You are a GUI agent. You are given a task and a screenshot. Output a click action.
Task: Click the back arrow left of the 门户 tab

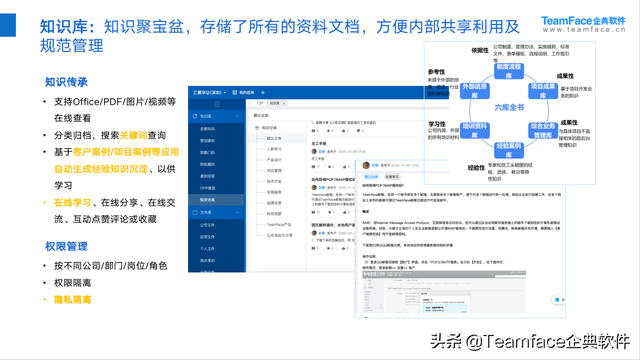click(x=250, y=103)
